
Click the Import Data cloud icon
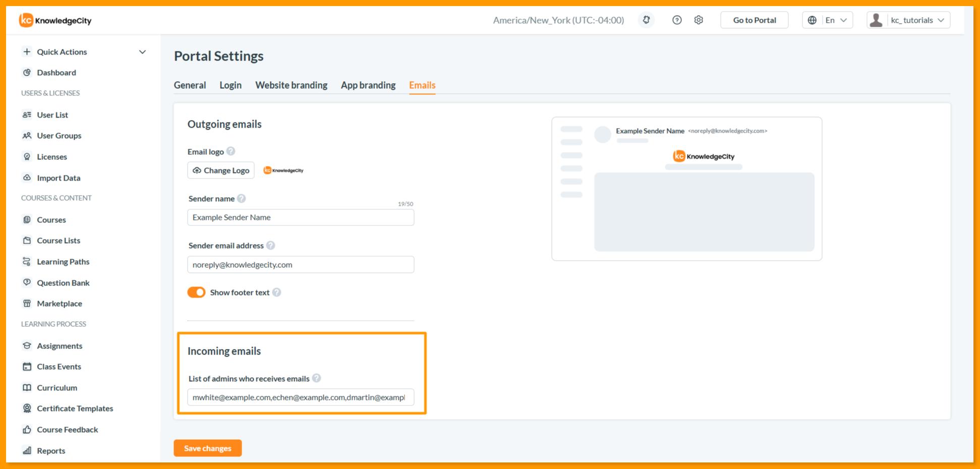coord(27,178)
